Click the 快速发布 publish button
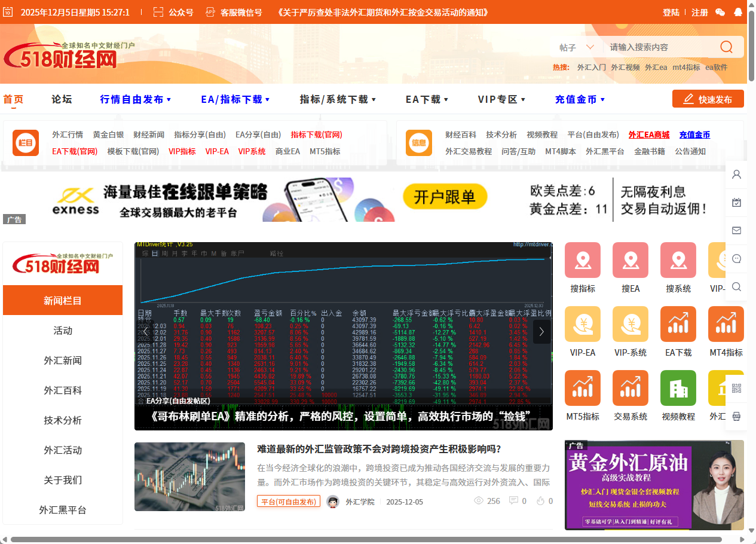Viewport: 756px width, 544px height. pyautogui.click(x=708, y=99)
